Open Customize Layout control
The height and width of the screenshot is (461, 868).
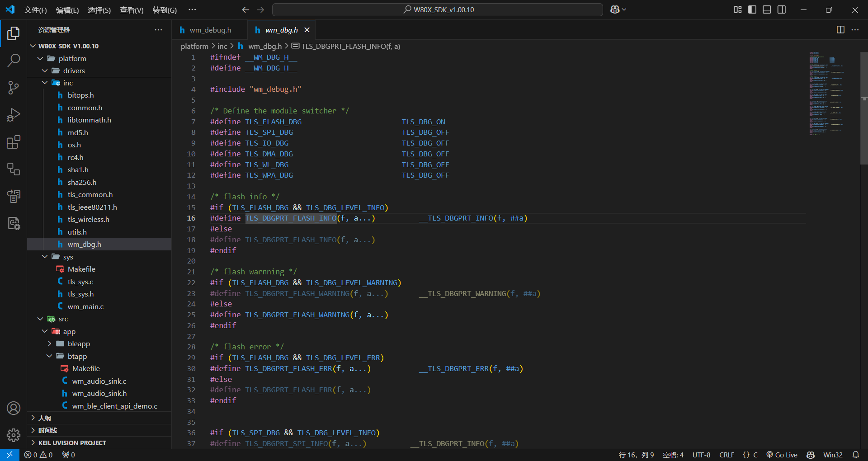click(738, 9)
